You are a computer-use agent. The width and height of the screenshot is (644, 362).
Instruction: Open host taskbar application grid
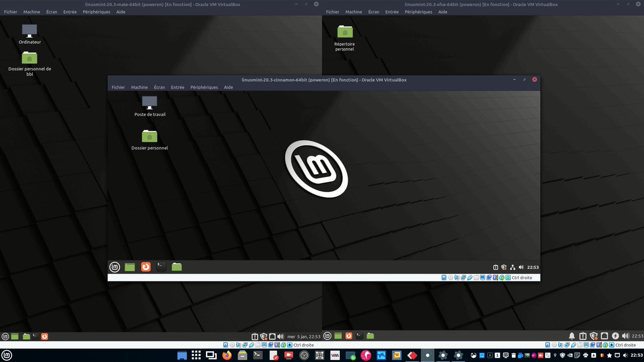coord(196,355)
